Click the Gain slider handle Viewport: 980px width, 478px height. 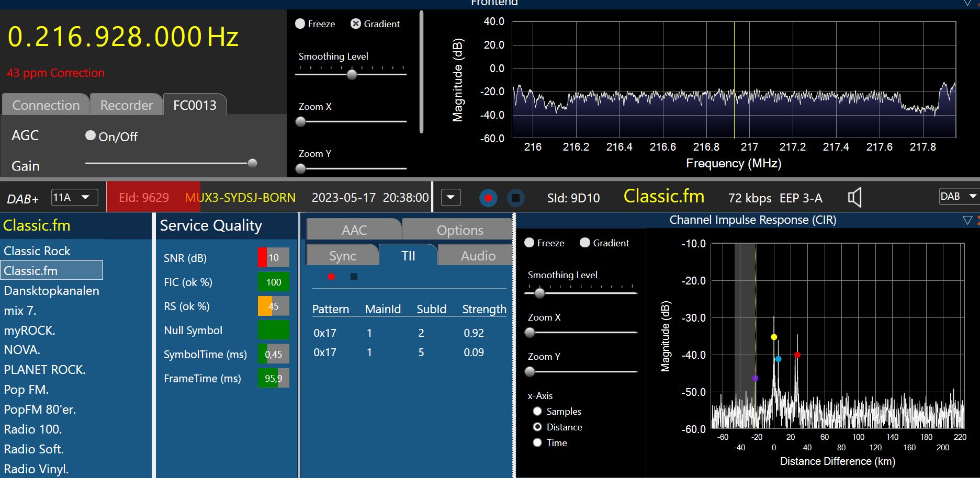coord(252,163)
